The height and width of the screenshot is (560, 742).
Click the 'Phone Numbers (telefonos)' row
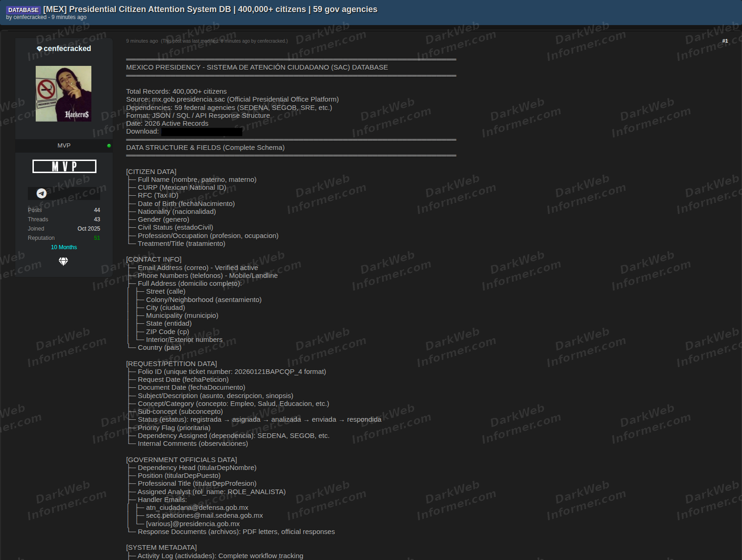click(x=208, y=276)
